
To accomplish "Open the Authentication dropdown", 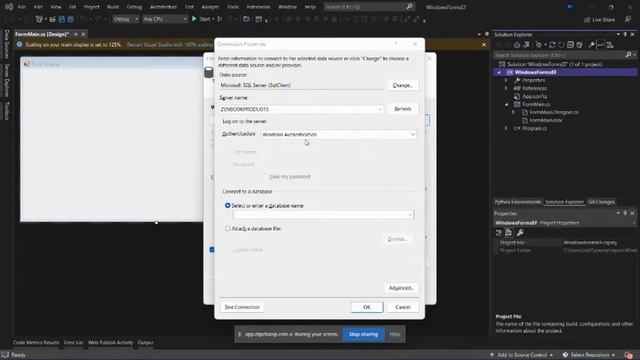I will click(x=413, y=134).
